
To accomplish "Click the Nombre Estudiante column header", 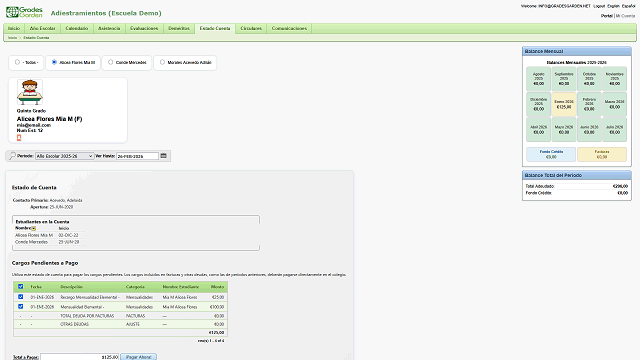I will pyautogui.click(x=181, y=287).
